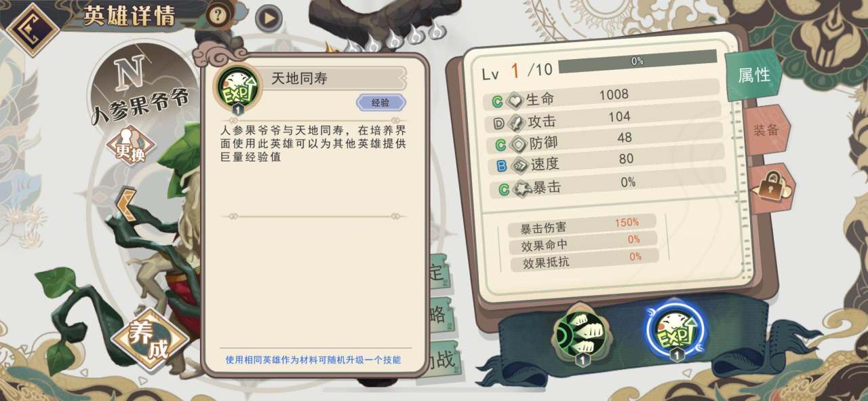868x401 pixels.
Task: Switch to the 装备 equipment tab
Action: [x=766, y=130]
